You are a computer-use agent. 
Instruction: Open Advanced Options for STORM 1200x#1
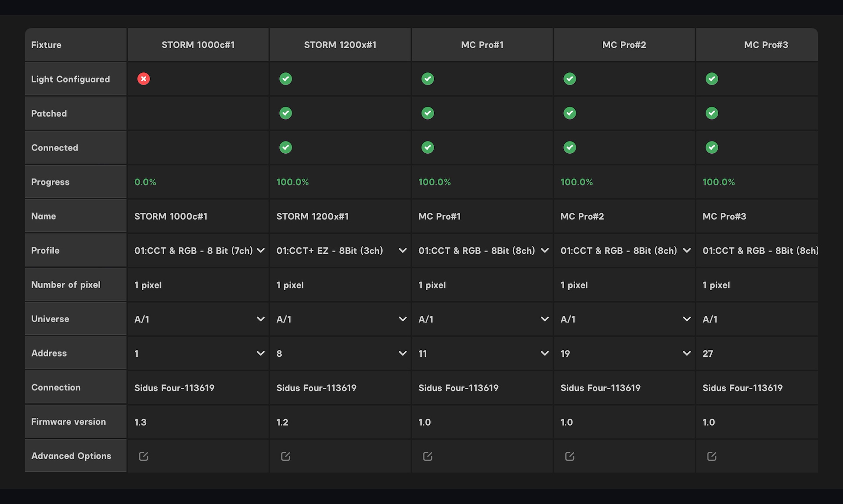click(286, 456)
